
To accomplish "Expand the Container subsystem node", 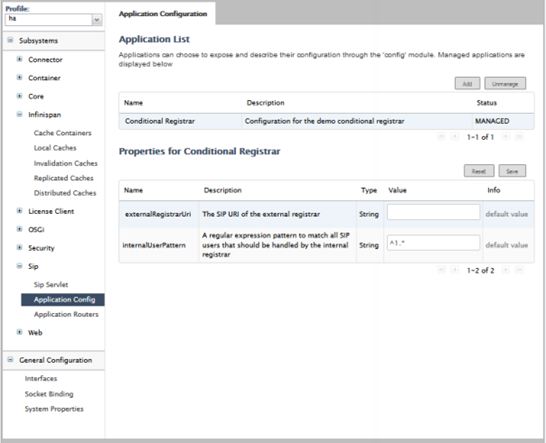I will [20, 77].
